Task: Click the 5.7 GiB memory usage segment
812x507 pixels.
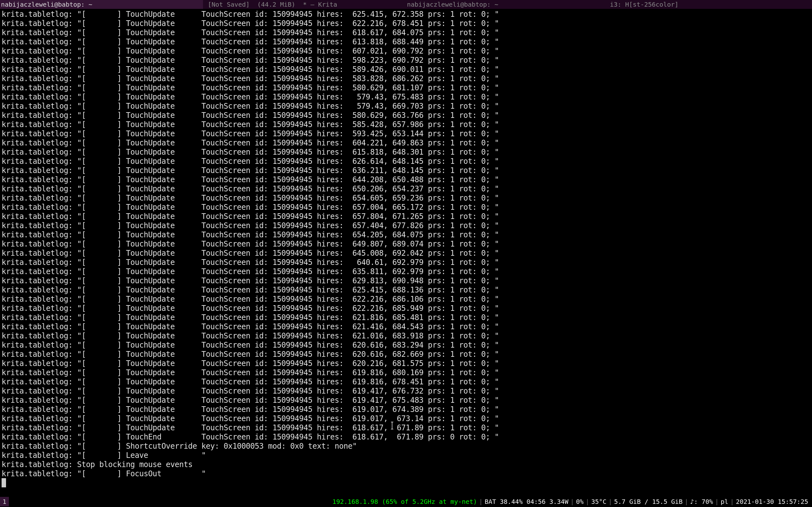Action: tap(648, 502)
